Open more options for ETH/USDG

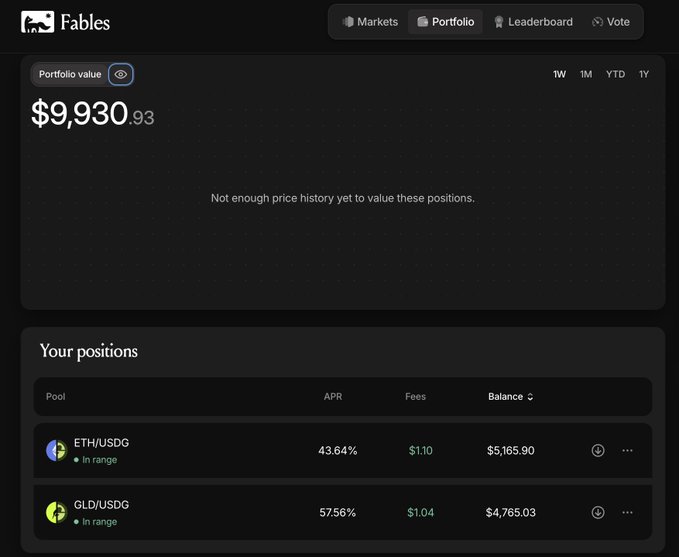click(627, 451)
